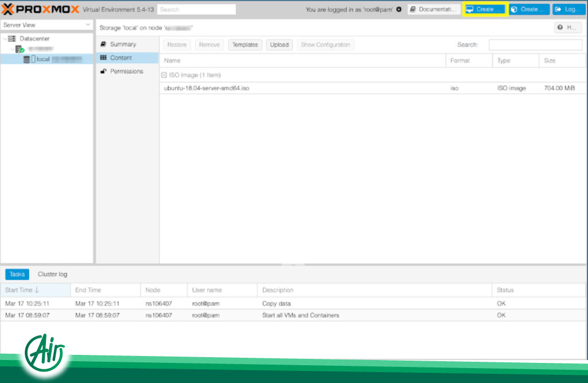Click the Mar 17 08:59:07 start time cell
The width and height of the screenshot is (588, 383).
[x=28, y=315]
